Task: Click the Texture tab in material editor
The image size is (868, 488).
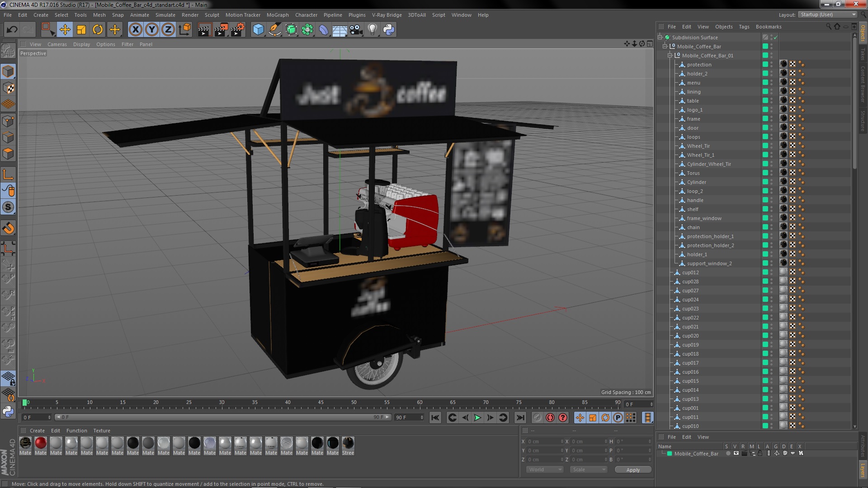Action: [100, 430]
